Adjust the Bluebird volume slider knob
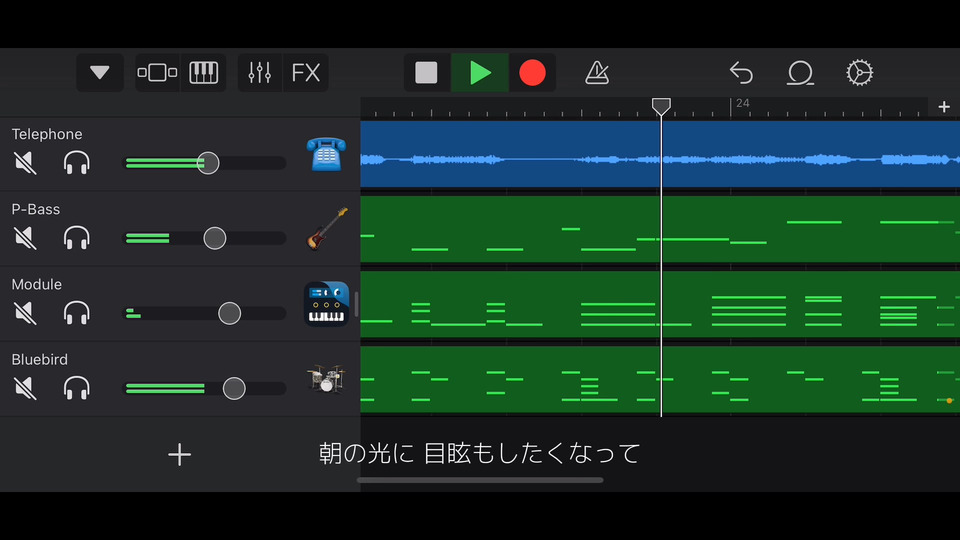Viewport: 960px width, 540px height. 234,389
